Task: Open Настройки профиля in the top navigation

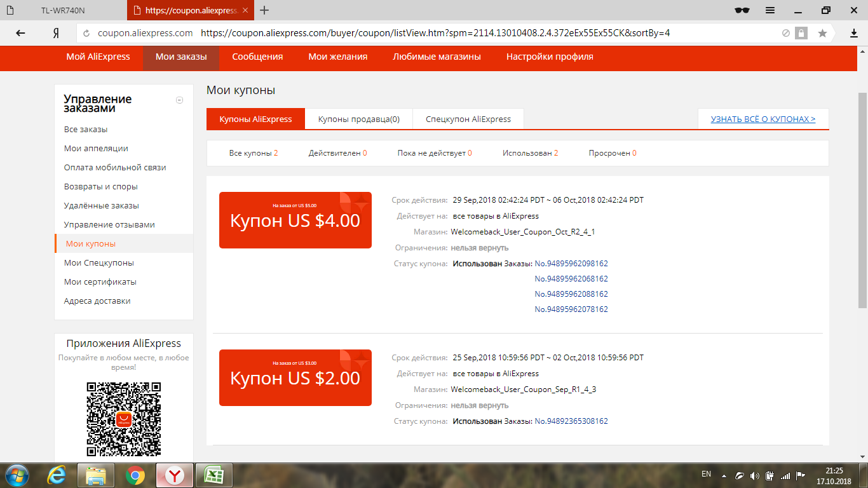Action: [x=550, y=57]
